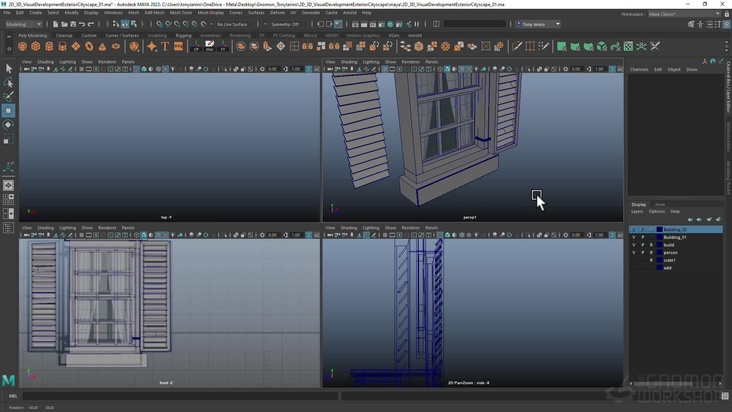This screenshot has width=732, height=412.
Task: Create a polygon cube from the shelf
Action: [x=36, y=46]
